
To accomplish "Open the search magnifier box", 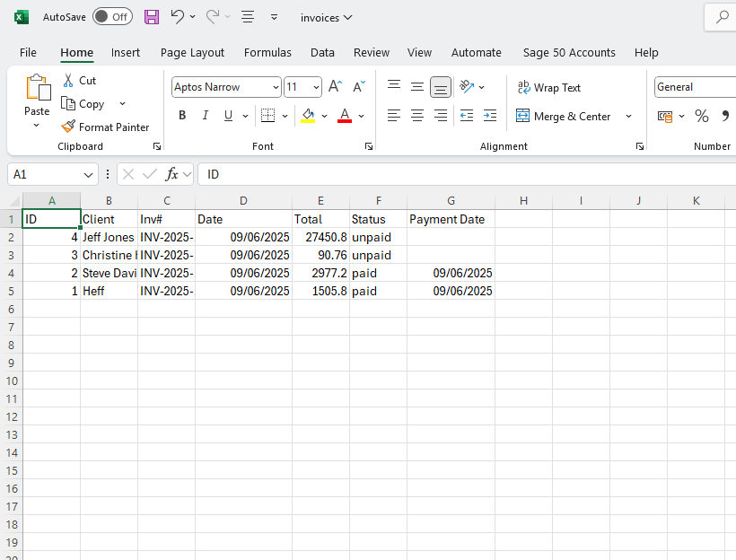I will tap(722, 17).
